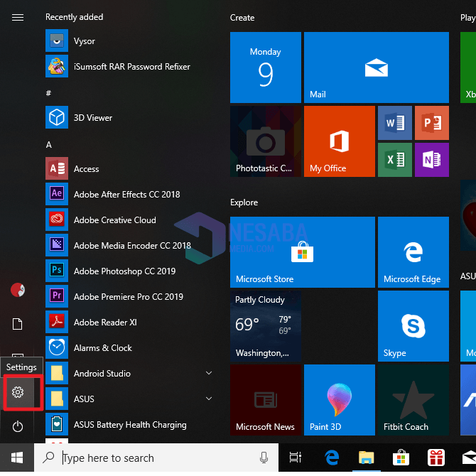Open the Mail live tile
This screenshot has height=476, width=476.
(376, 67)
